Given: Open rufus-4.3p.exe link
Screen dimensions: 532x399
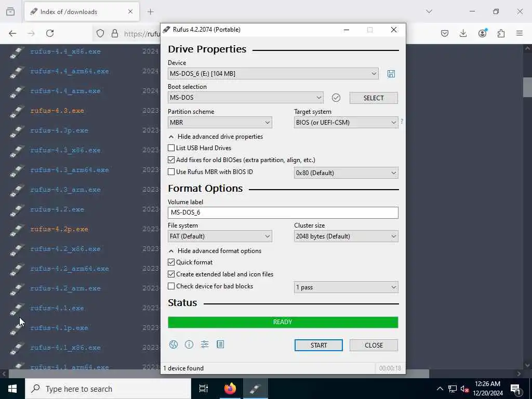Looking at the screenshot, I should point(59,130).
